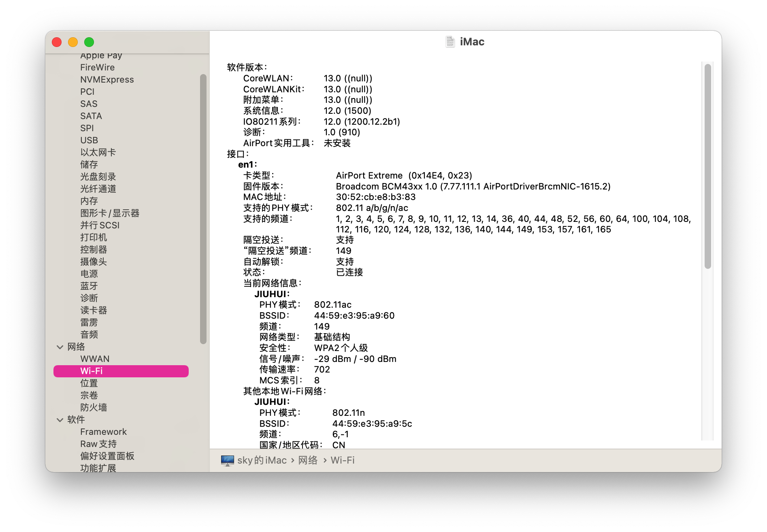
Task: Click 网络 in the bottom path bar
Action: 308,460
